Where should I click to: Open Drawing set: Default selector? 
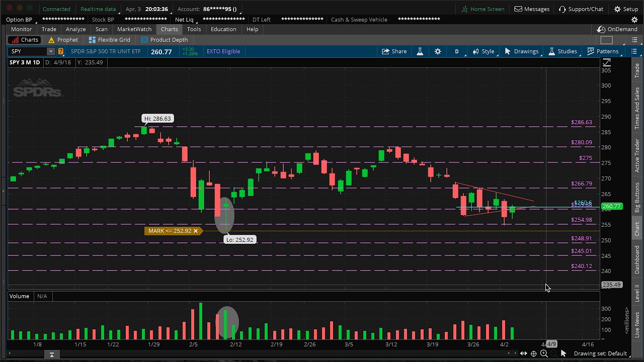coord(600,353)
